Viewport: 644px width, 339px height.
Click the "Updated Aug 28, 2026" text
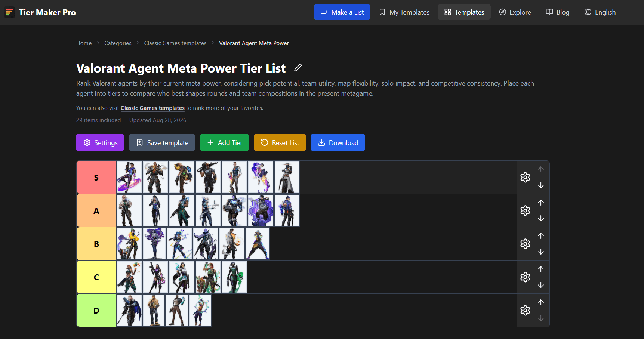158,120
